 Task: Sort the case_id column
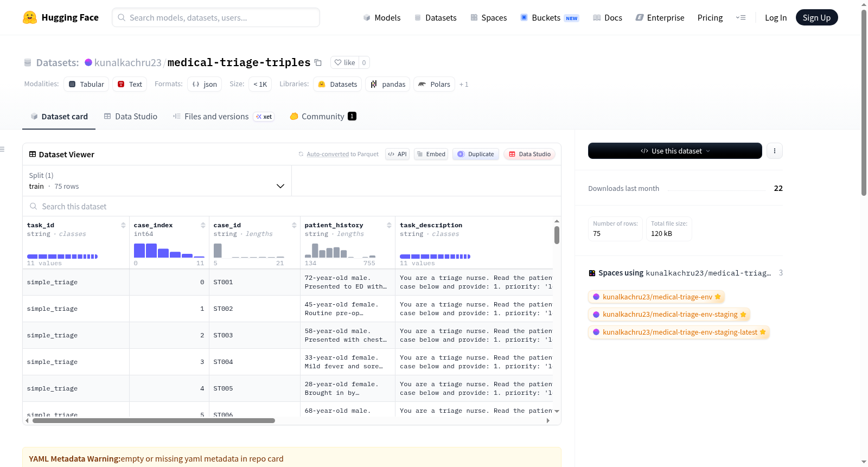pyautogui.click(x=294, y=225)
